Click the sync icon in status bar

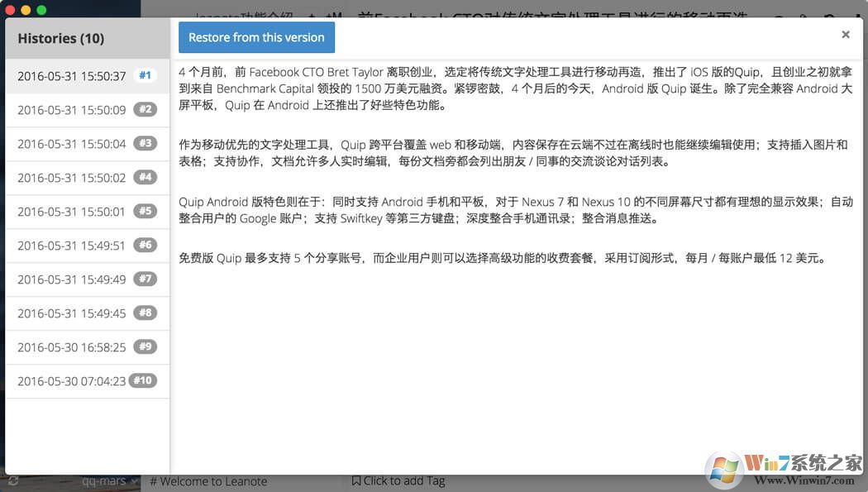tap(12, 481)
